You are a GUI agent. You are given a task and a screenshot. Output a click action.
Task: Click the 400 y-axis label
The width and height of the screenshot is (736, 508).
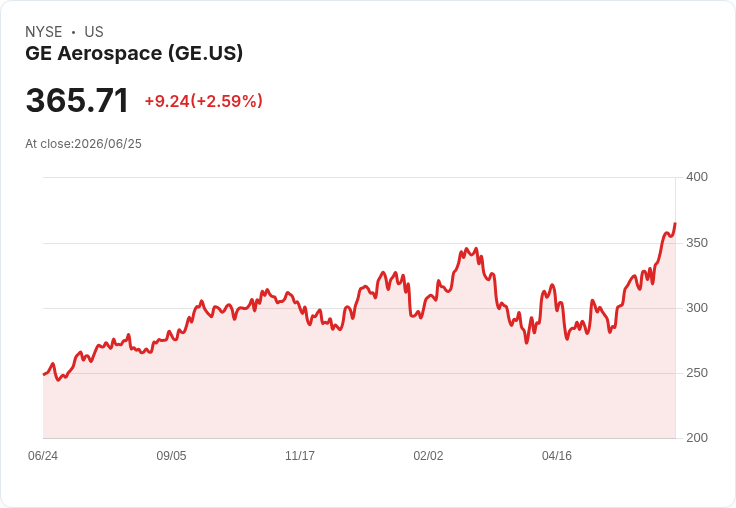(x=697, y=177)
